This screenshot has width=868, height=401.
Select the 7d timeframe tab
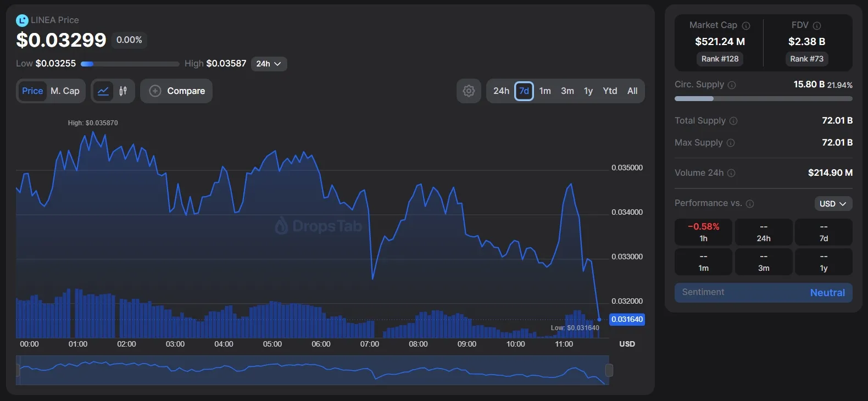pyautogui.click(x=524, y=91)
